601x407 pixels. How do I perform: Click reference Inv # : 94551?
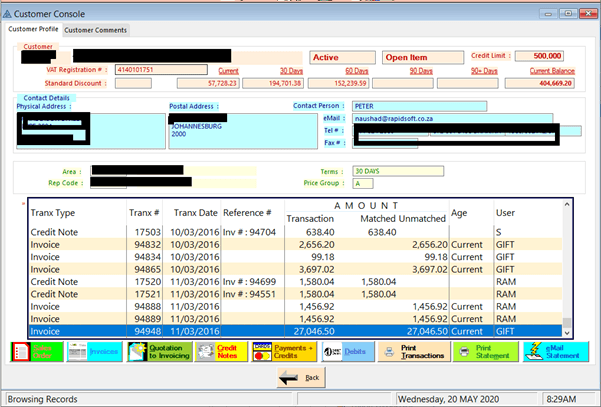[249, 294]
